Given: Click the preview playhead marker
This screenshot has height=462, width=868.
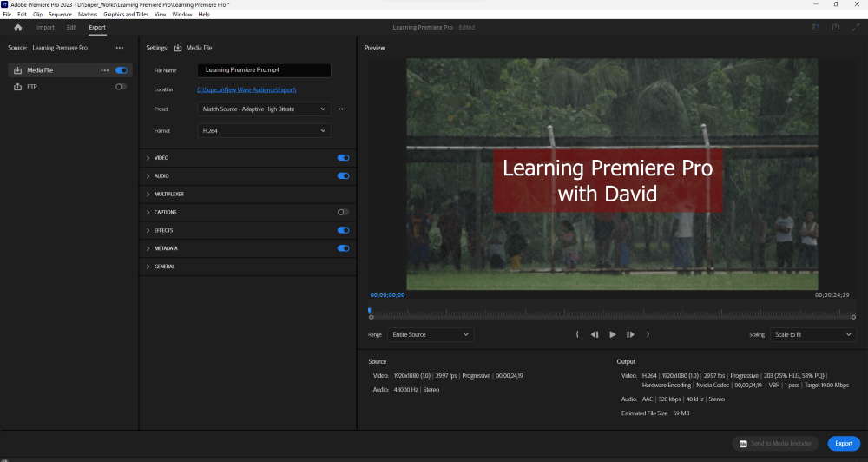Looking at the screenshot, I should 369,311.
